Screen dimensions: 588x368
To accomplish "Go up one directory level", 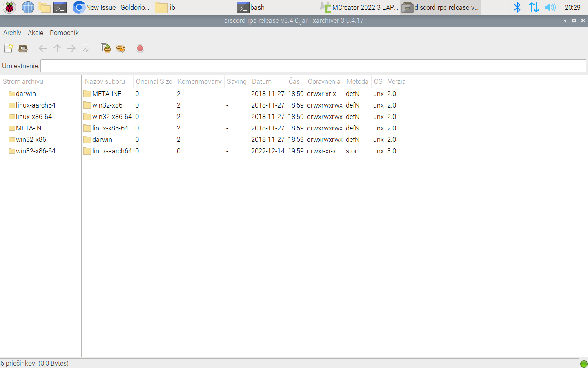I will [x=57, y=48].
